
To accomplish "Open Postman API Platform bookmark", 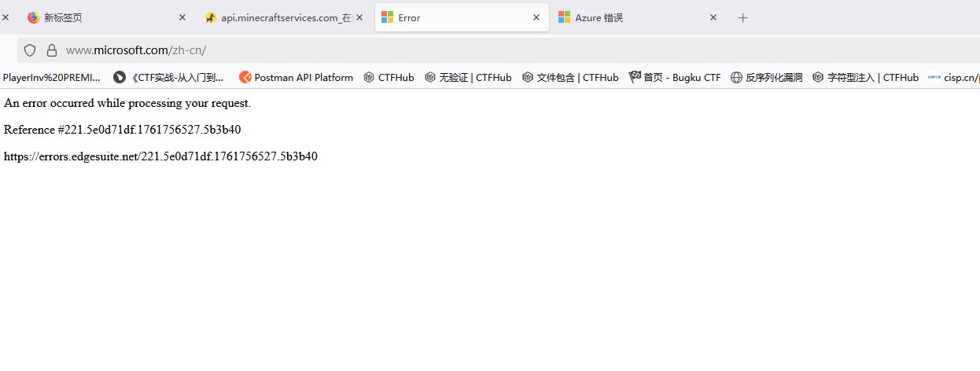I will [297, 77].
